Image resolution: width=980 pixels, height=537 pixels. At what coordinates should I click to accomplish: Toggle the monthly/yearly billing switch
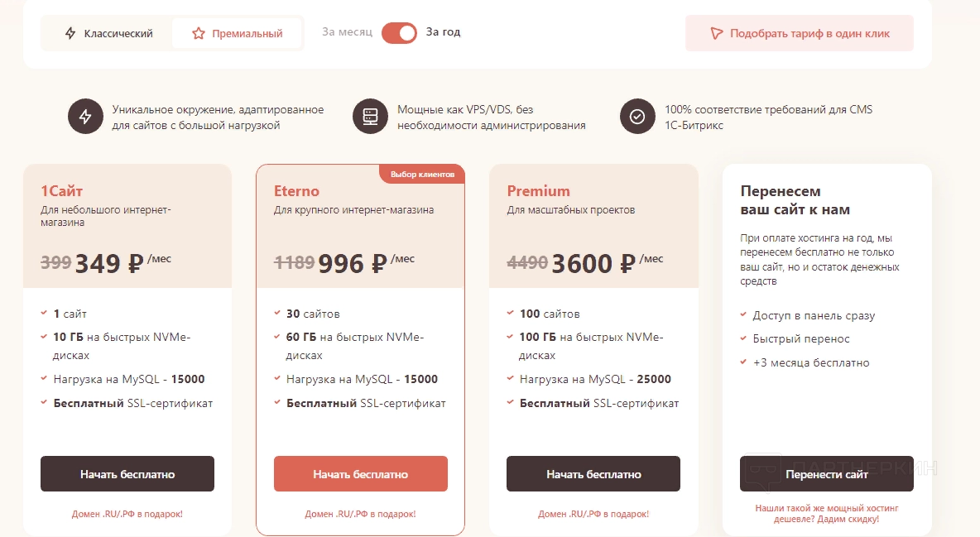399,33
